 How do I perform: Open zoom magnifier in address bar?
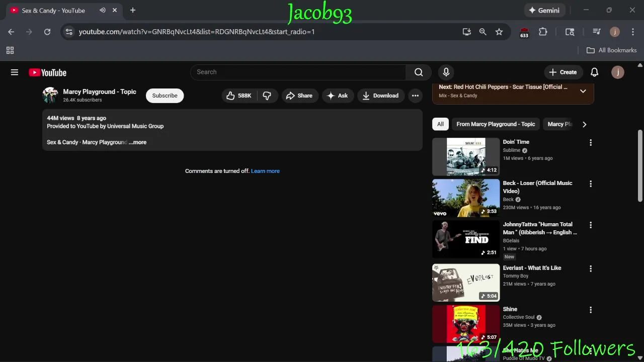[x=483, y=32]
